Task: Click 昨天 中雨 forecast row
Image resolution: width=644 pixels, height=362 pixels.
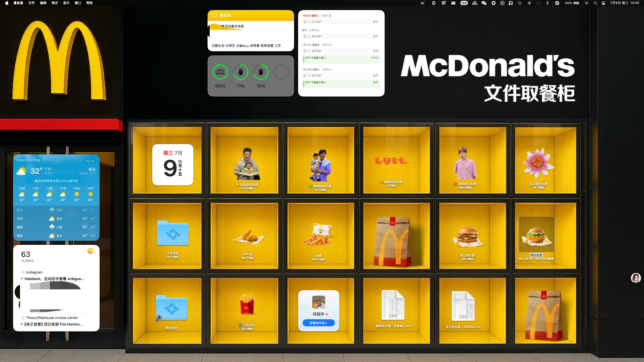Action: tap(56, 210)
